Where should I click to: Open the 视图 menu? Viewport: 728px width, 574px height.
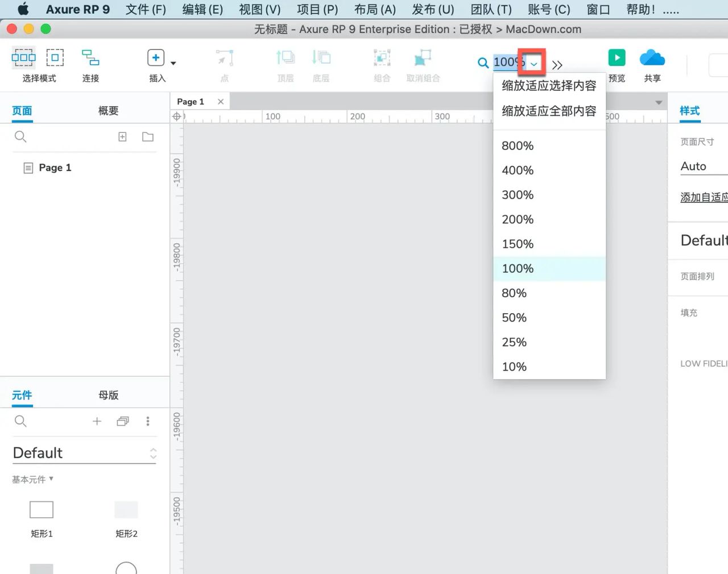tap(259, 9)
